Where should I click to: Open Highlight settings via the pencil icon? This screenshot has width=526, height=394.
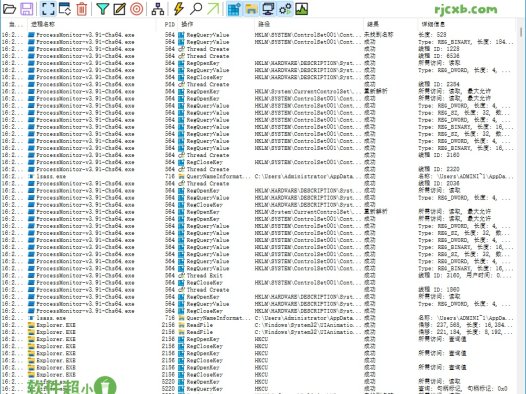coord(119,9)
